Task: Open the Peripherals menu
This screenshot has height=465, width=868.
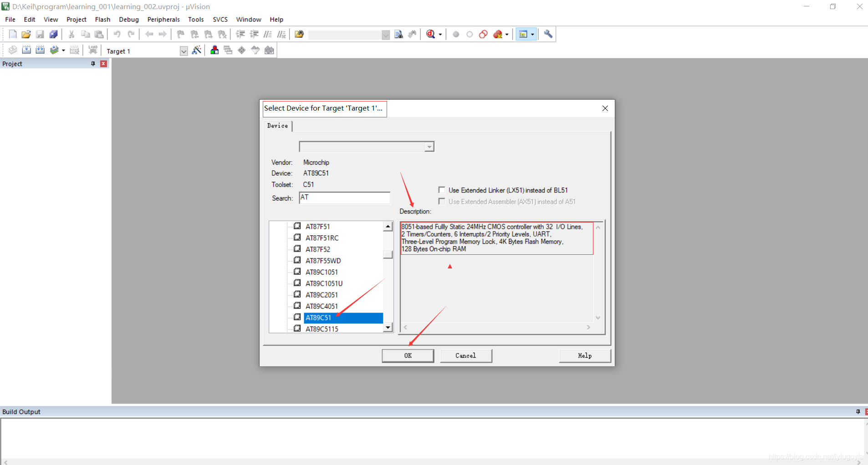Action: tap(163, 20)
